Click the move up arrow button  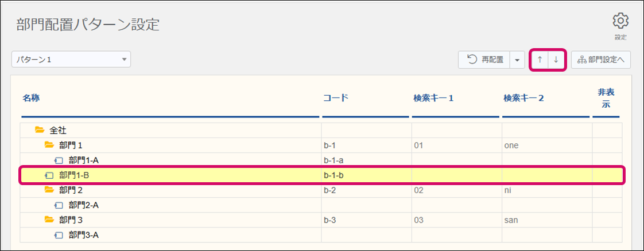point(540,60)
